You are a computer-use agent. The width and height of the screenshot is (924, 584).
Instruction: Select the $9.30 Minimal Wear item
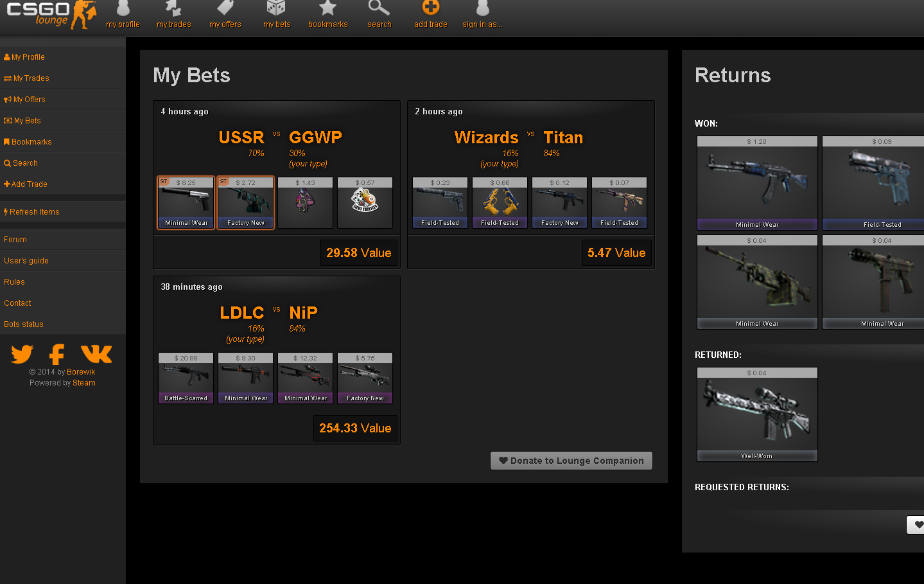point(246,378)
